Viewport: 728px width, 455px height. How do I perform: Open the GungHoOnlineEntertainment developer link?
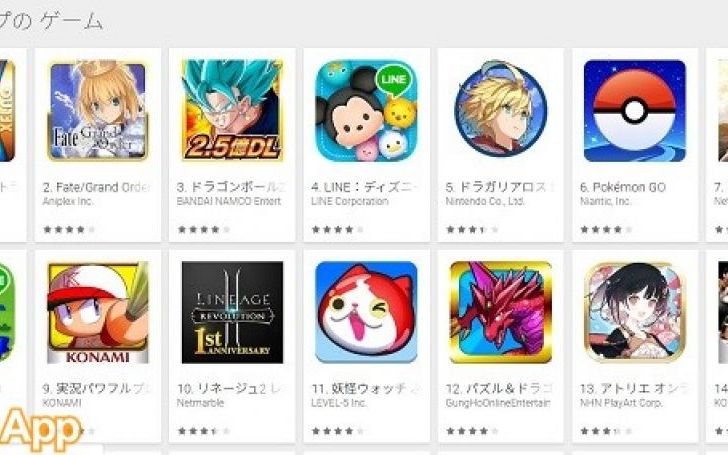[x=498, y=403]
